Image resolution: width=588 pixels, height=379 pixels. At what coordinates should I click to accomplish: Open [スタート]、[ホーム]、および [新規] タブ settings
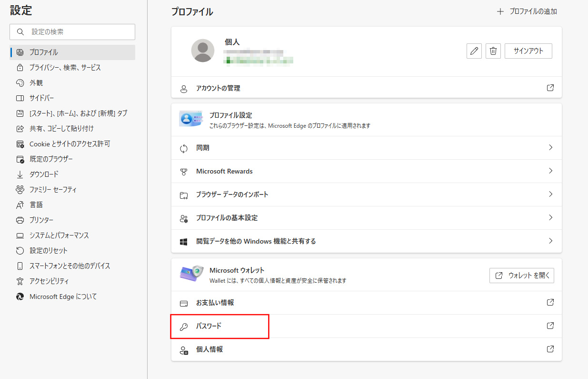click(x=72, y=113)
